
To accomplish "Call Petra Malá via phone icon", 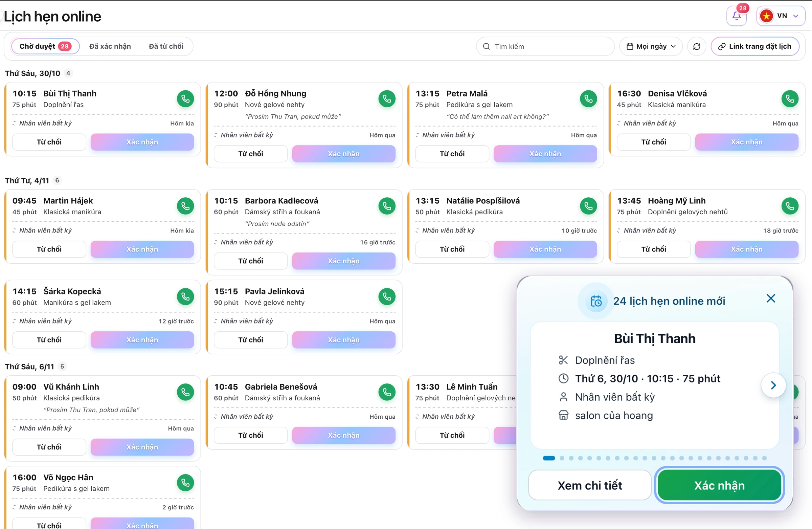I will [x=588, y=99].
